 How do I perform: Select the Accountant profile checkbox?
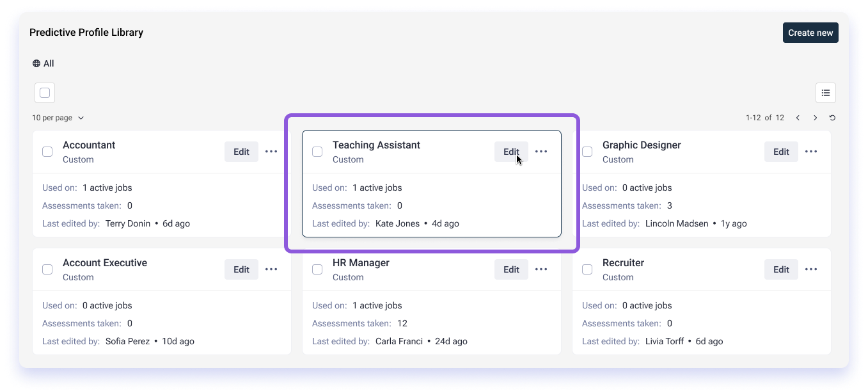pyautogui.click(x=47, y=152)
